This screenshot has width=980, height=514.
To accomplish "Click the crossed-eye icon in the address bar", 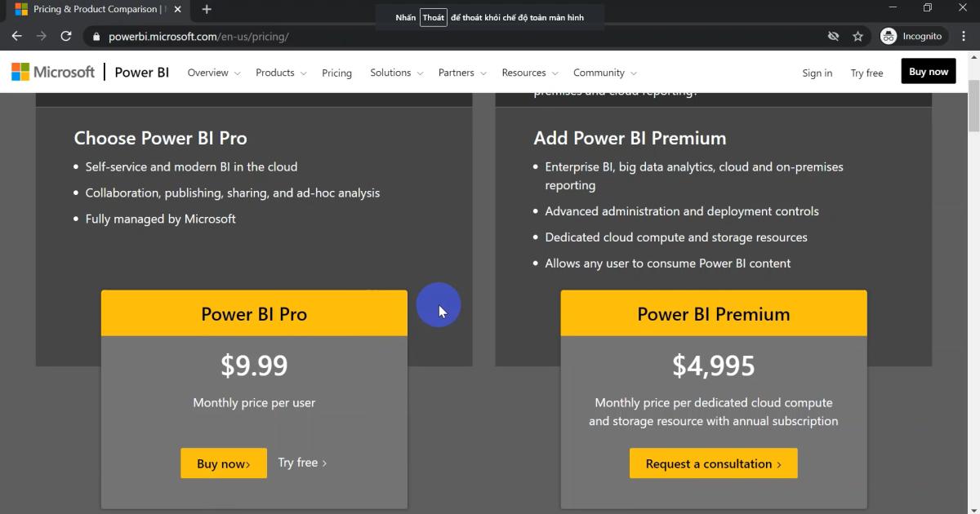I will click(833, 36).
